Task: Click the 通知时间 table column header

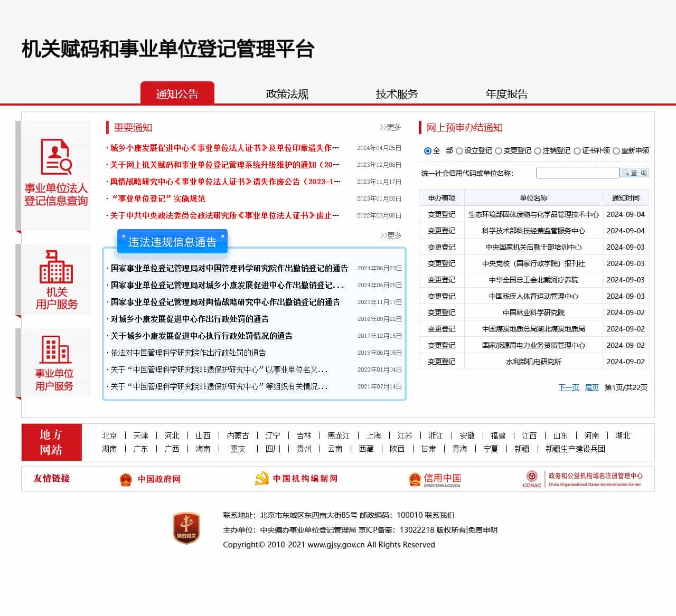Action: tap(625, 198)
